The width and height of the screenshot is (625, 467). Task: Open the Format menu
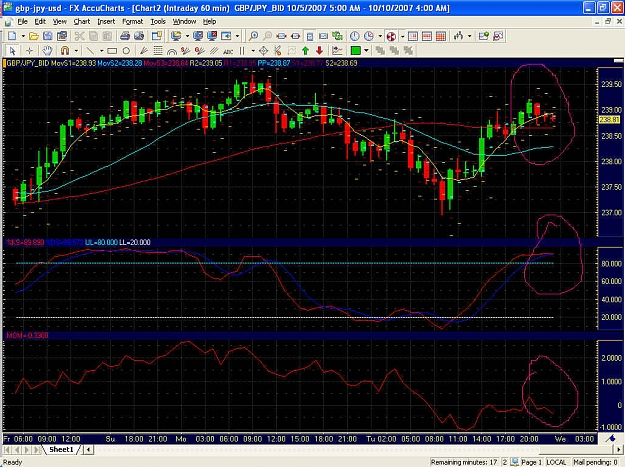click(x=132, y=22)
